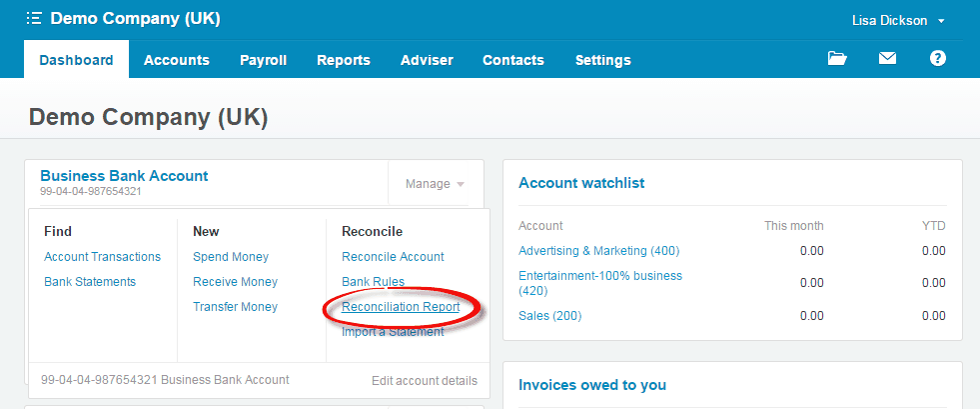This screenshot has height=409, width=980.
Task: Open the Reports menu
Action: 343,60
